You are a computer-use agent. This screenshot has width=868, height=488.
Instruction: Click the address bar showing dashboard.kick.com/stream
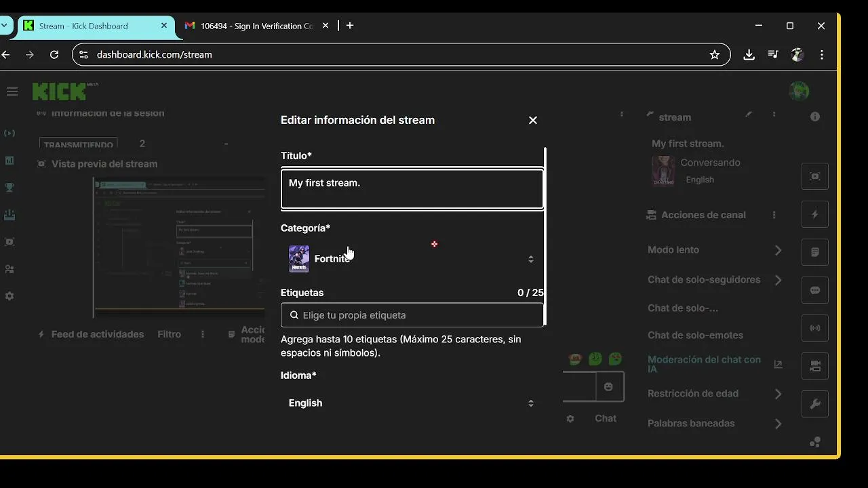click(400, 54)
